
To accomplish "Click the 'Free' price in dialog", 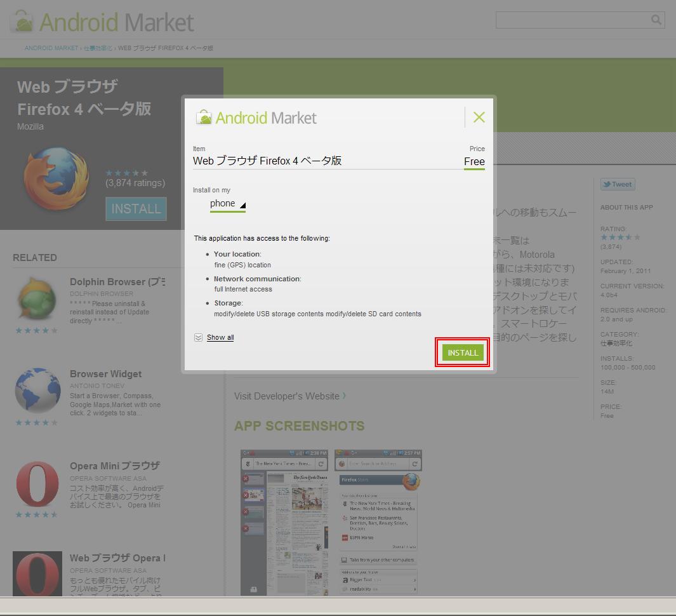I will [474, 161].
